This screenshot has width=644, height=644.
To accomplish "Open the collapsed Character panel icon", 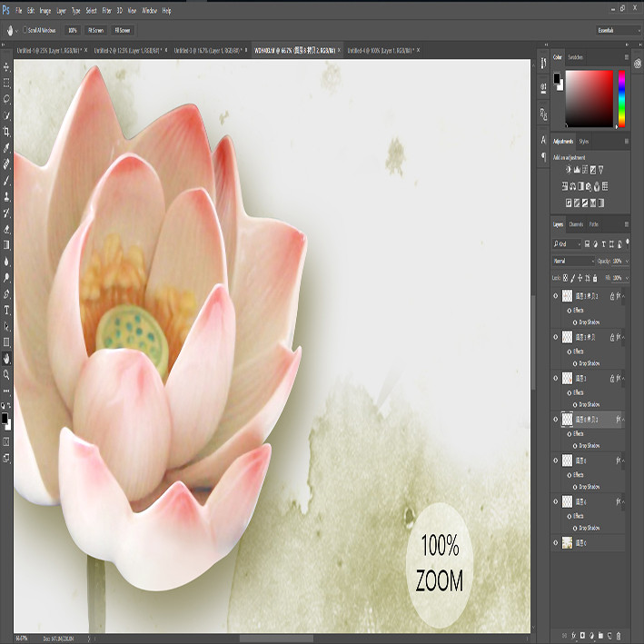I will (543, 140).
